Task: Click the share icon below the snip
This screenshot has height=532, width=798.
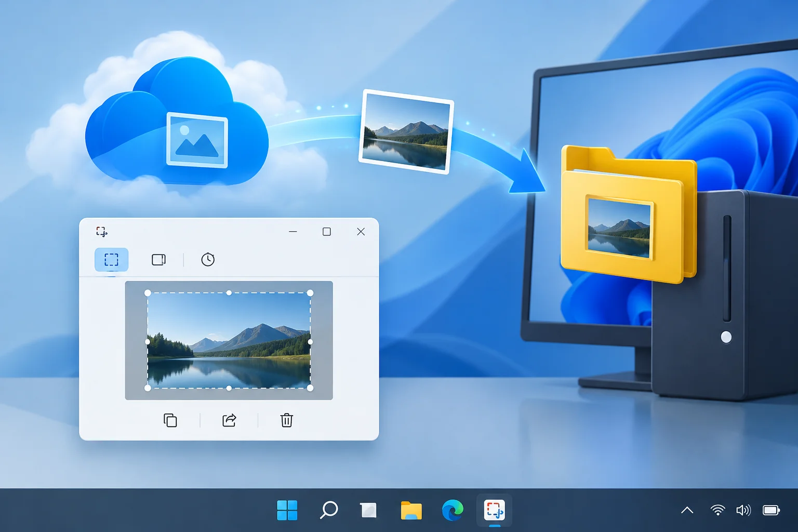Action: (229, 420)
